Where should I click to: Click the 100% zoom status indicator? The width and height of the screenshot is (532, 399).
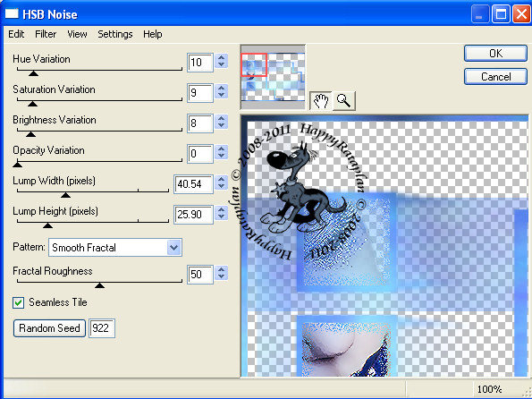click(489, 389)
